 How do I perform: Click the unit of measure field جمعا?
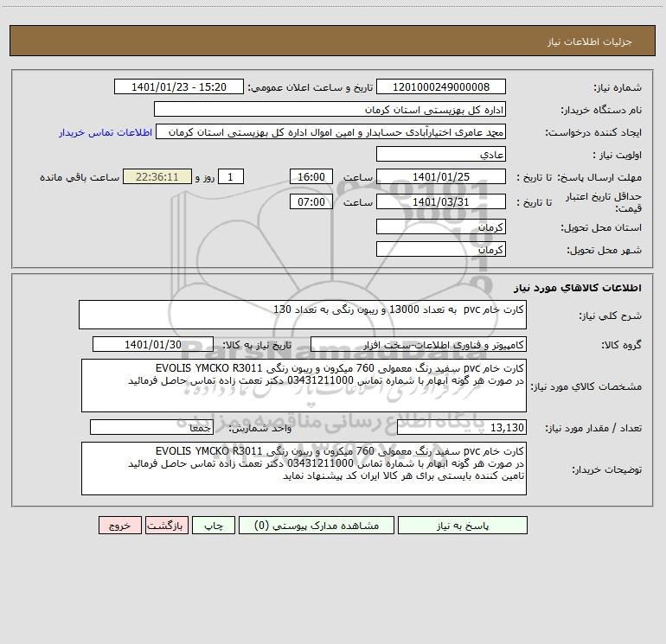[x=151, y=427]
